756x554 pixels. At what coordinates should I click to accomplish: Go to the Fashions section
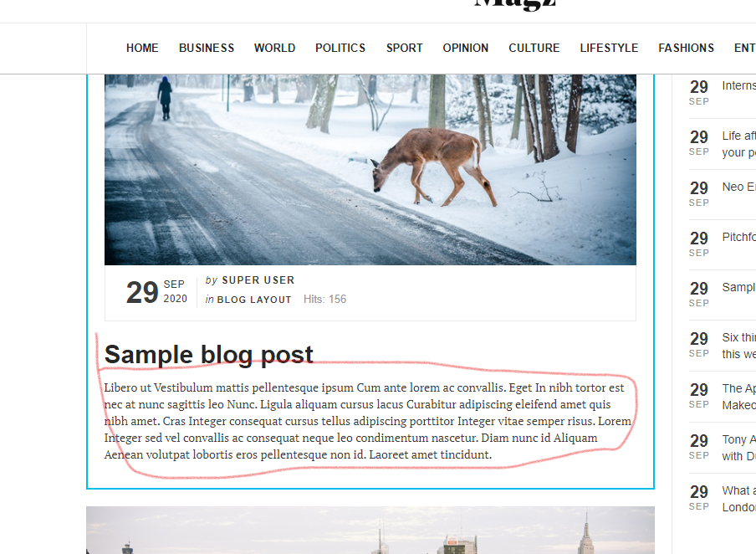686,49
